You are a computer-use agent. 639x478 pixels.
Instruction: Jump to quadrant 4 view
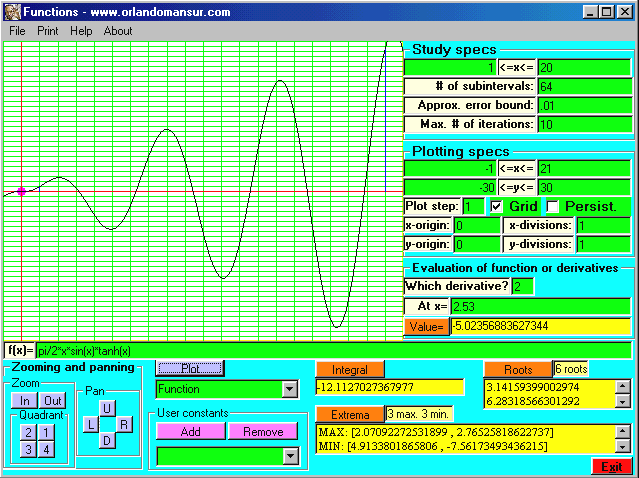coord(45,450)
